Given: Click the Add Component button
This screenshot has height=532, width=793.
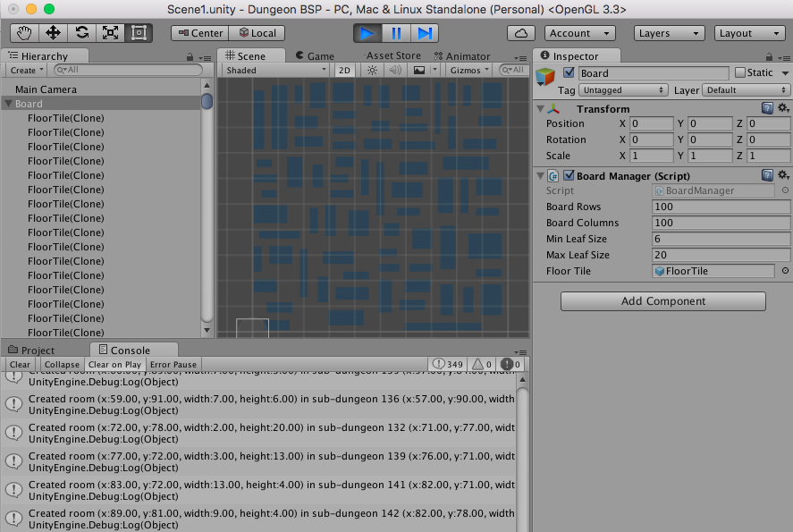Looking at the screenshot, I should pyautogui.click(x=663, y=301).
